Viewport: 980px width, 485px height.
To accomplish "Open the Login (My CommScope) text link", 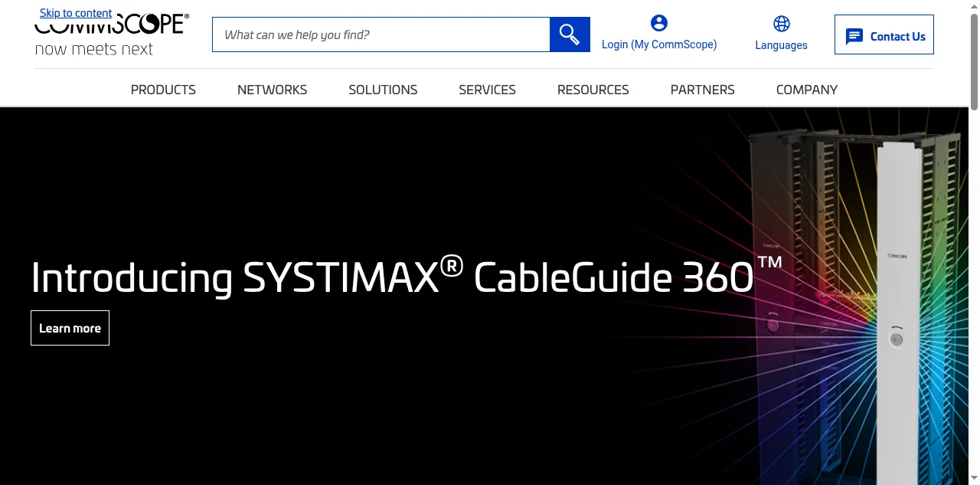I will (x=658, y=44).
